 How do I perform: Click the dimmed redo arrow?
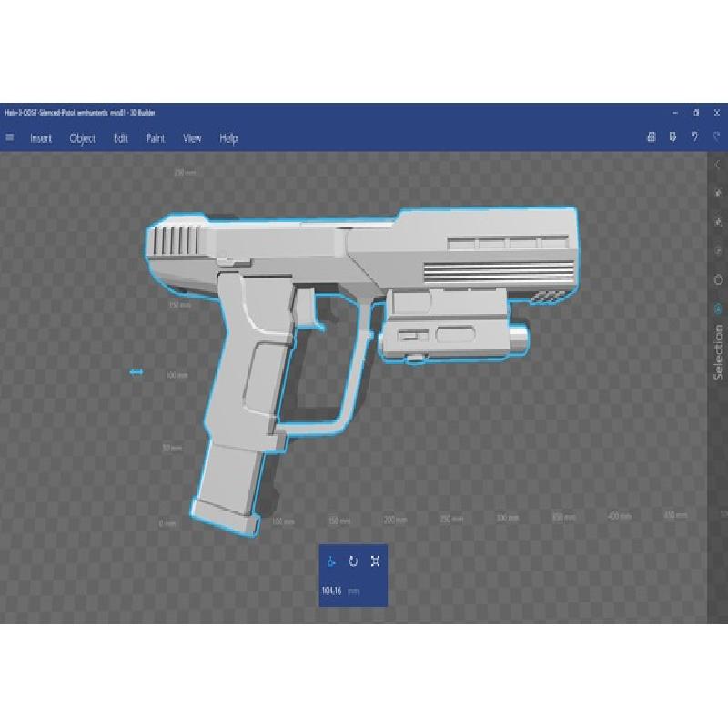[716, 137]
